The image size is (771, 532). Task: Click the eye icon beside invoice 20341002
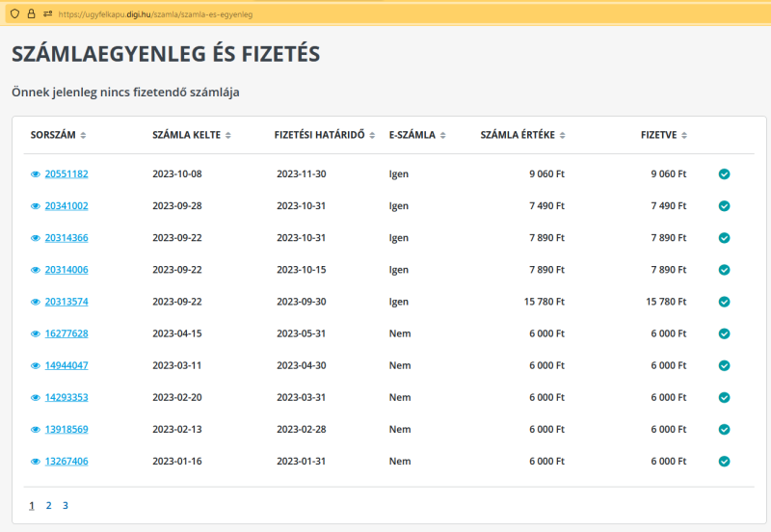(36, 206)
